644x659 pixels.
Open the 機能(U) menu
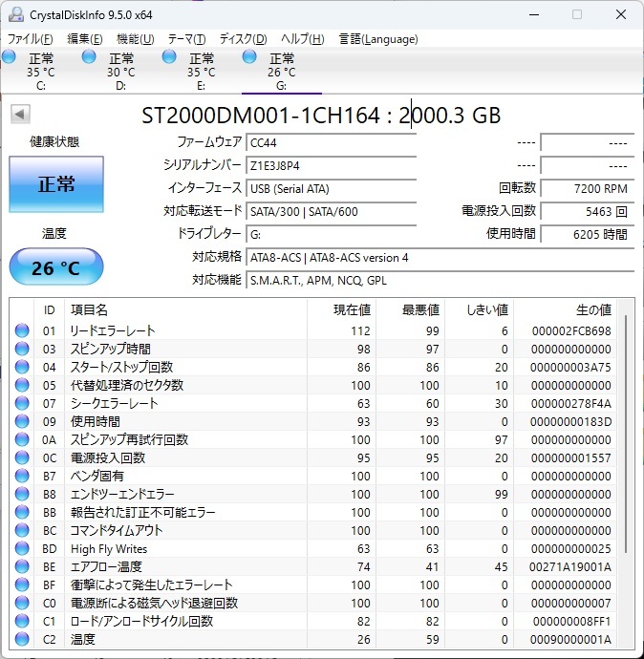135,39
